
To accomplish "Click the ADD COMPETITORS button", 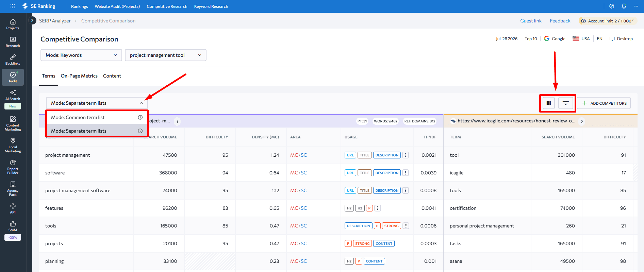I will pos(604,103).
